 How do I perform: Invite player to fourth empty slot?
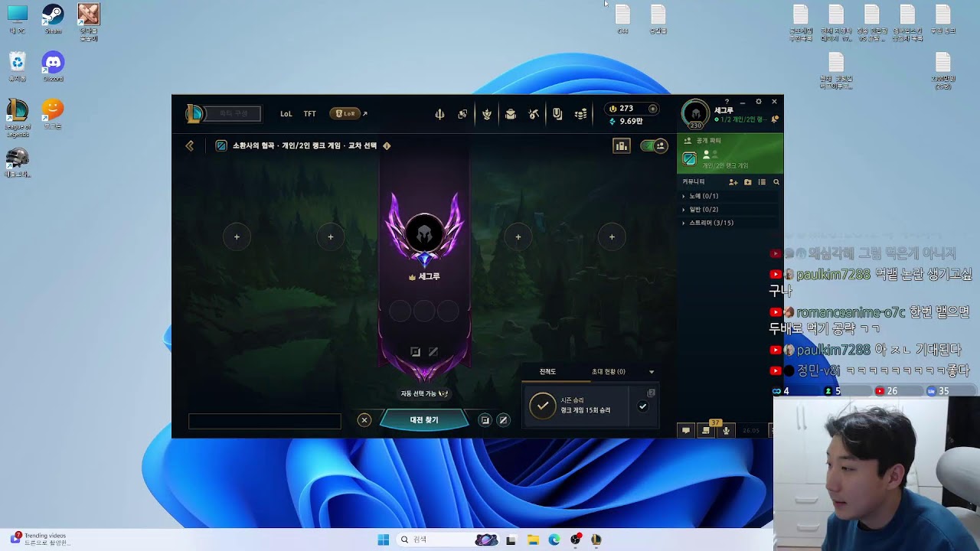point(612,237)
